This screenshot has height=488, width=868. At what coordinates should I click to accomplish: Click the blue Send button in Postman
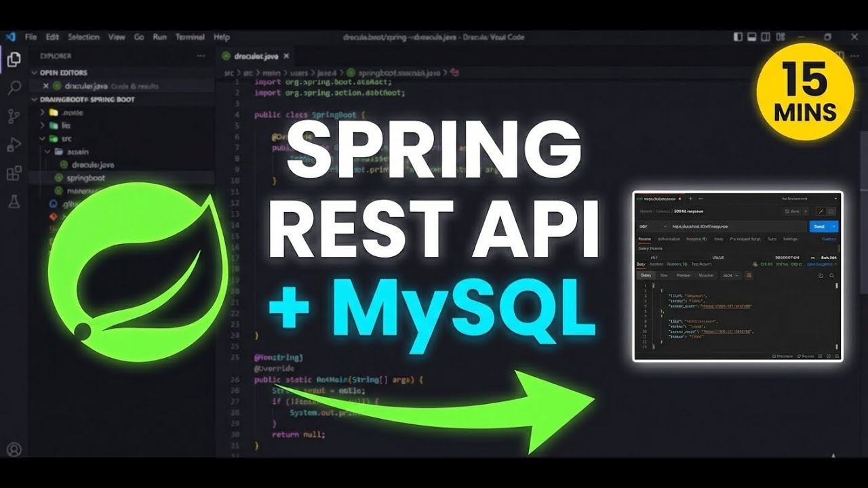pyautogui.click(x=819, y=226)
